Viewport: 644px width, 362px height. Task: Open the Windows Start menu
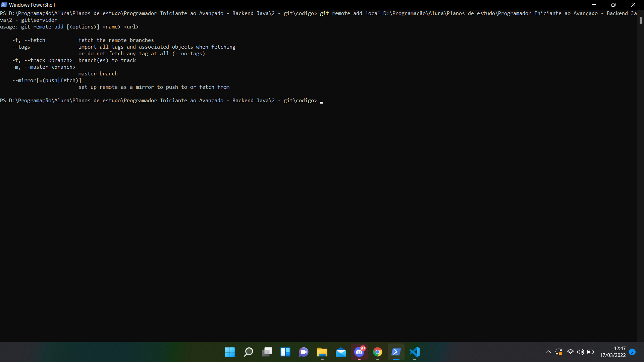[230, 352]
